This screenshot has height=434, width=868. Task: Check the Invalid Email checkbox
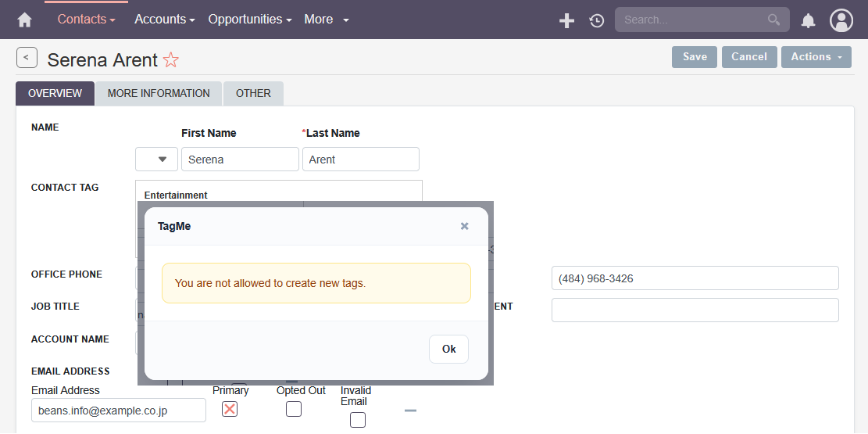click(358, 420)
